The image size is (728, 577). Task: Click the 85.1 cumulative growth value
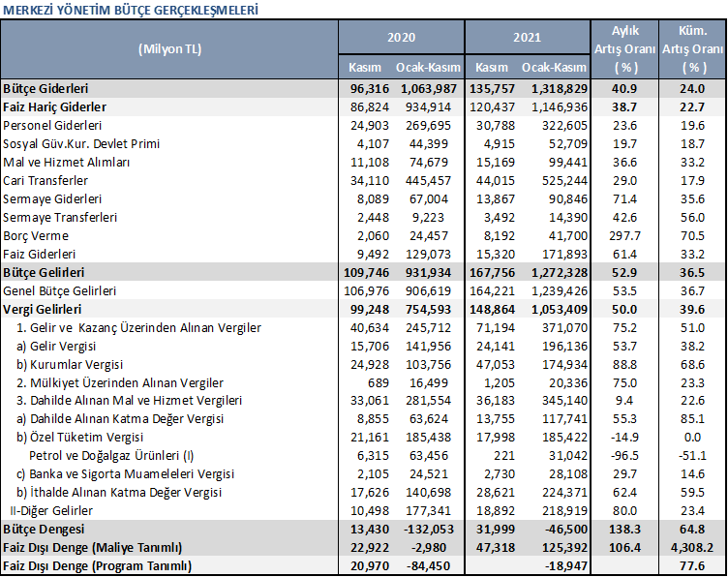click(693, 419)
